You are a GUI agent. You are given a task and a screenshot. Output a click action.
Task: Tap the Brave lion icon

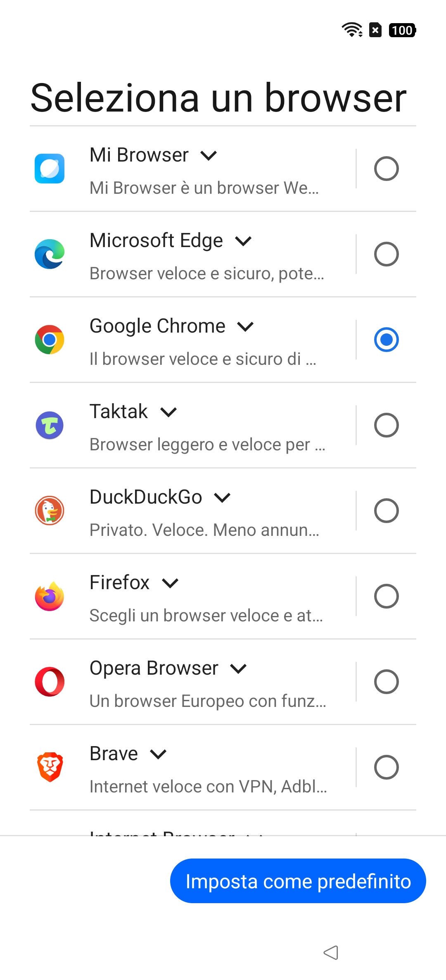click(x=50, y=767)
